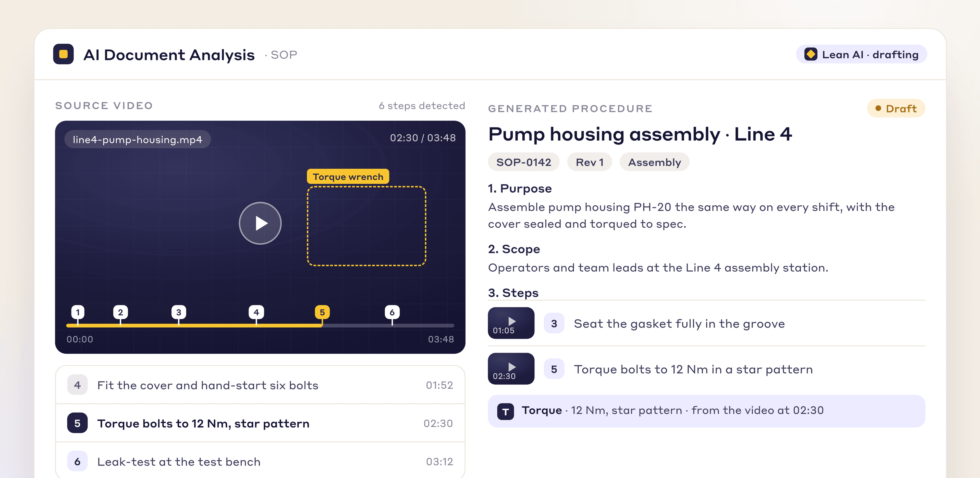Jump to step 3 timeline marker
This screenshot has width=980, height=478.
(x=178, y=312)
